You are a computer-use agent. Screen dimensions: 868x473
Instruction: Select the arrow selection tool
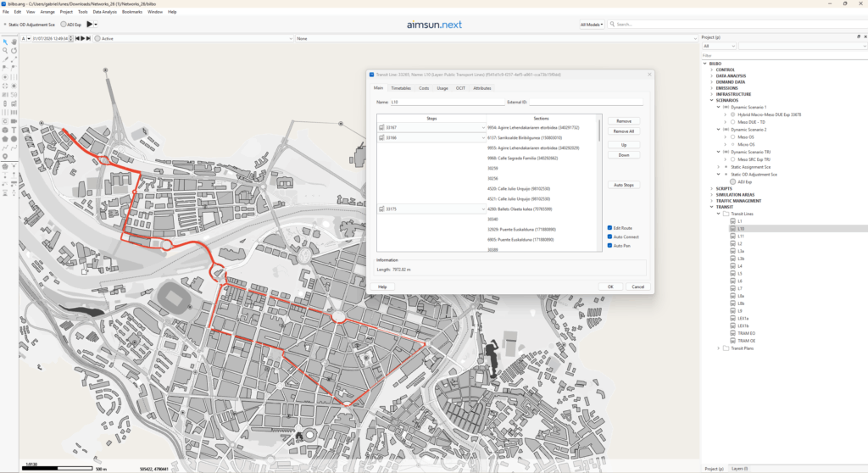click(6, 42)
